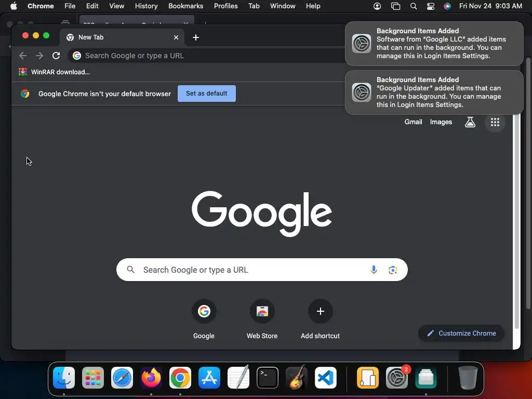532x399 pixels.
Task: Open App Store in the Dock
Action: click(x=209, y=378)
